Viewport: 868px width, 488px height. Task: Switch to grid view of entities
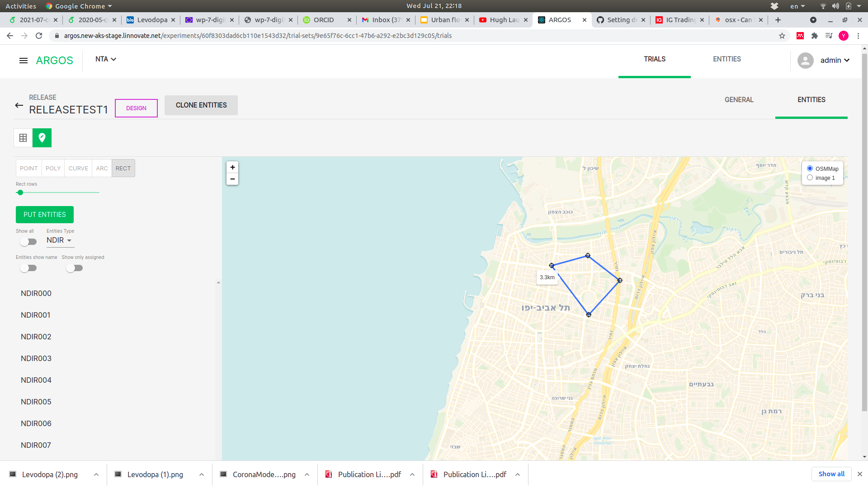23,138
